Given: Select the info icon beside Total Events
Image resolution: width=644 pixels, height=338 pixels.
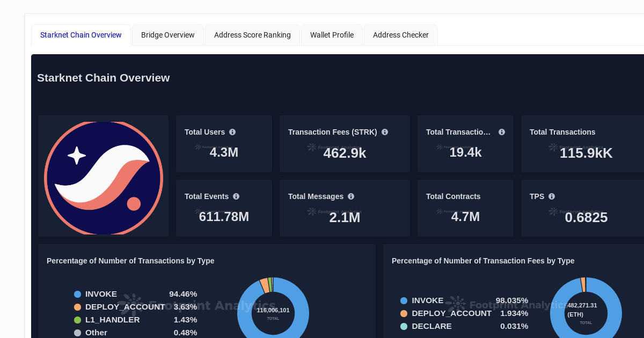Looking at the screenshot, I should click(236, 196).
